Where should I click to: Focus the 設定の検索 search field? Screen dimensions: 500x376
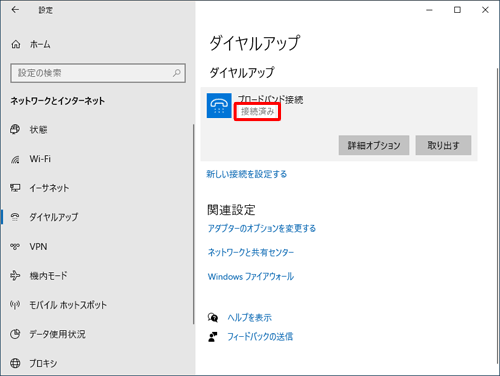[x=98, y=73]
